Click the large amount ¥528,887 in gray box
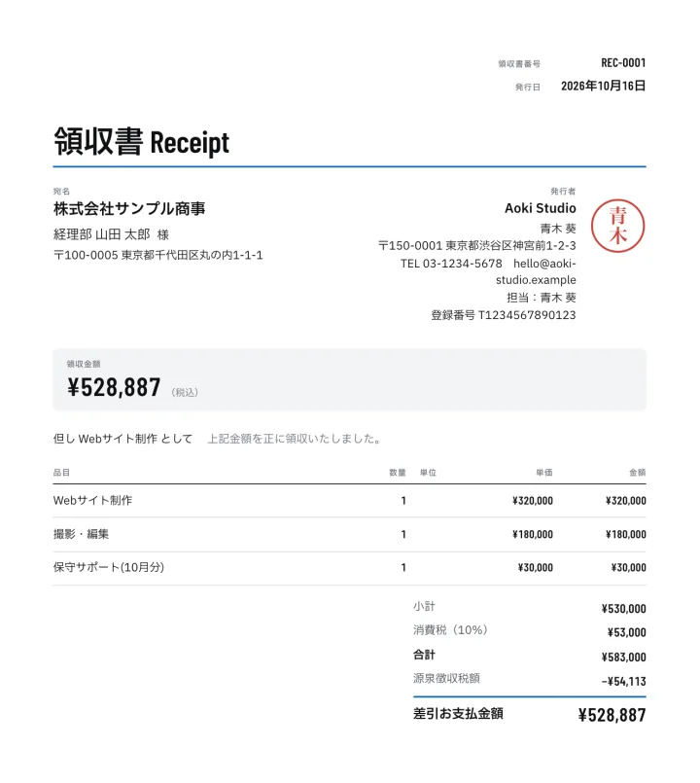 point(114,387)
